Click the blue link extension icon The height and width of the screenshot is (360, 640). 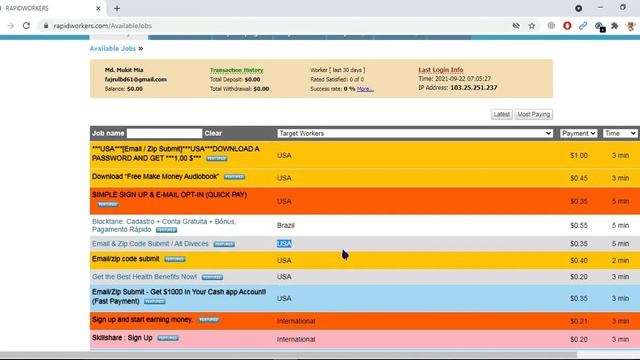[583, 26]
